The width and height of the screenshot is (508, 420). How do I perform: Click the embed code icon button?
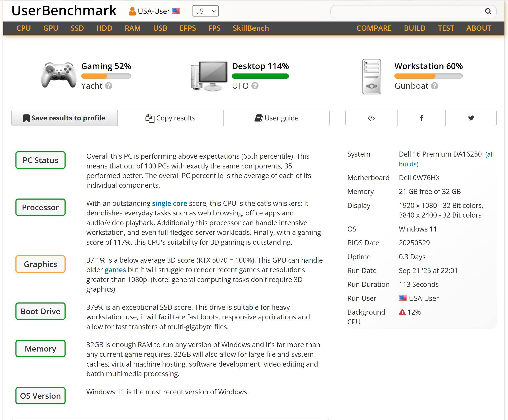371,118
